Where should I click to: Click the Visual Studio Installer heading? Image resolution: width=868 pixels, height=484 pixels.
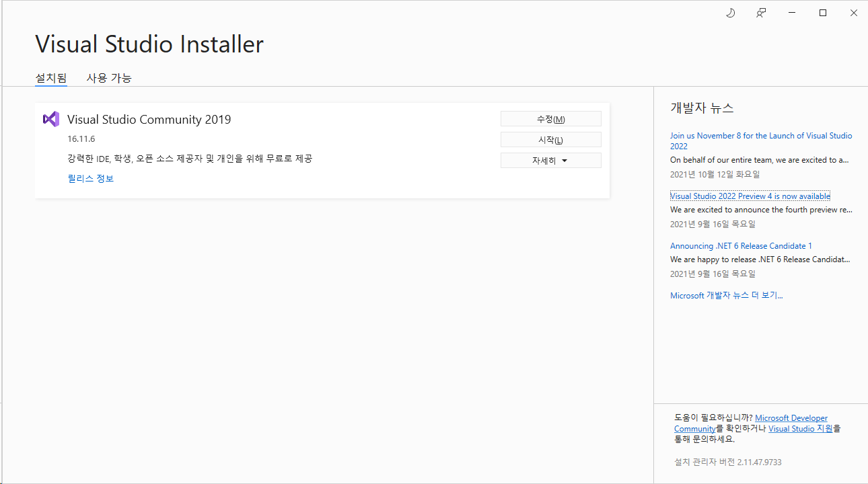click(149, 44)
